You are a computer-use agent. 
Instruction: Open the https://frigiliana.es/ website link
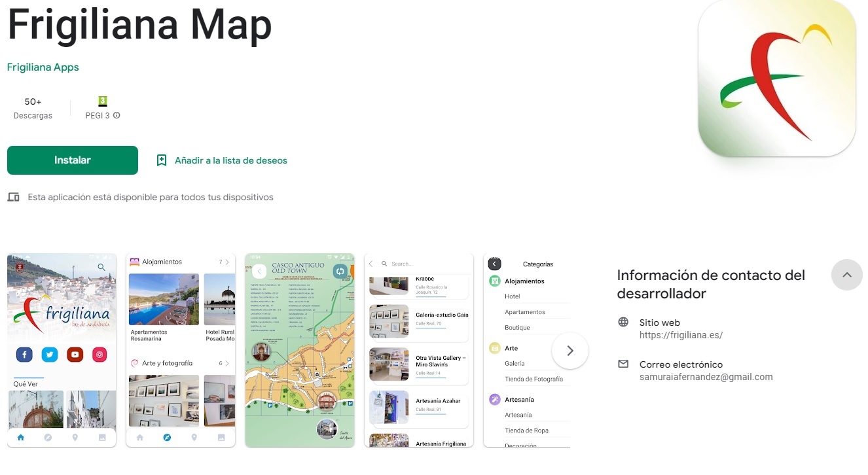(x=681, y=335)
